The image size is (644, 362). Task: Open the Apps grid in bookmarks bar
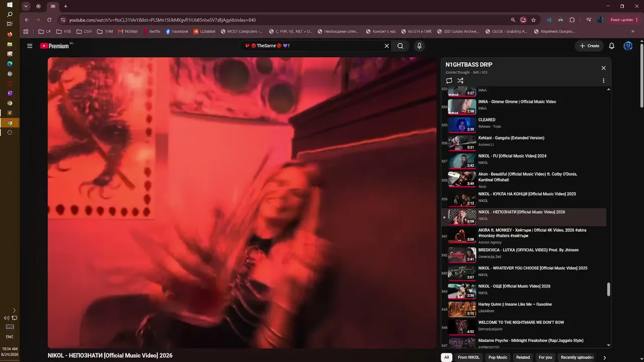26,31
